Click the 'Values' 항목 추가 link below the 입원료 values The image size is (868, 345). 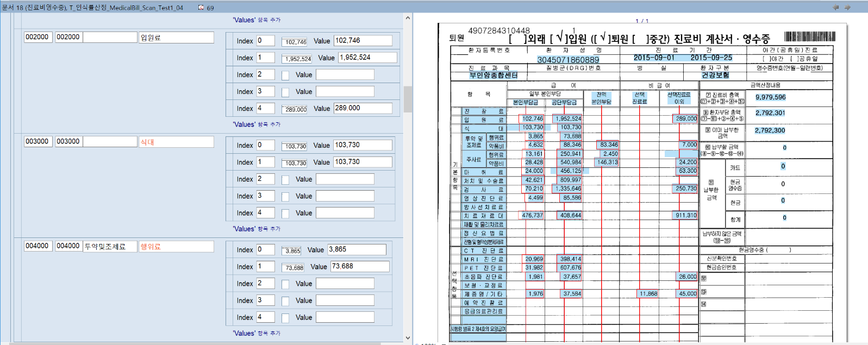point(257,124)
